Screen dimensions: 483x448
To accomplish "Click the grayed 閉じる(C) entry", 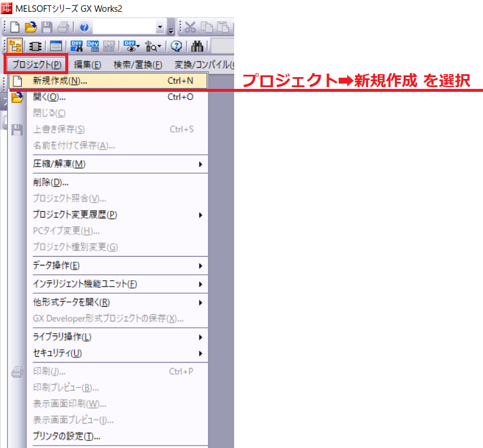I will pyautogui.click(x=108, y=113).
